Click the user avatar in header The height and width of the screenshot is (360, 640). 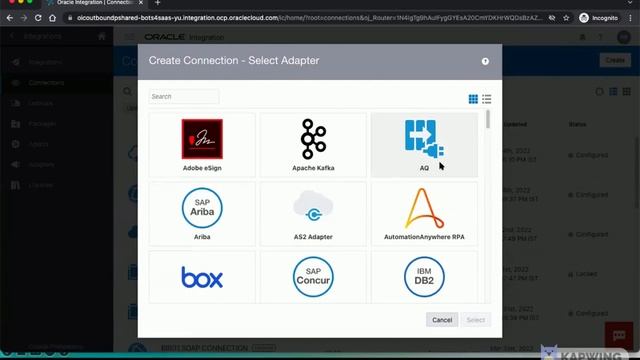(x=624, y=37)
